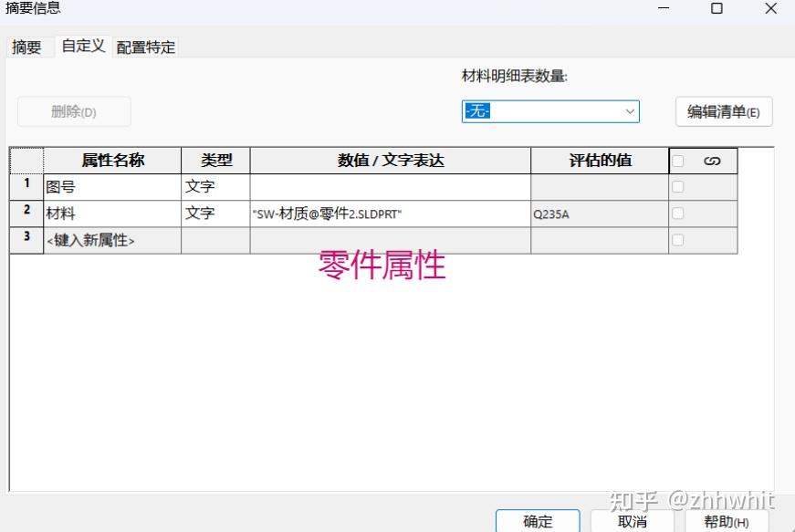Click the type cell of row 3

coord(215,240)
